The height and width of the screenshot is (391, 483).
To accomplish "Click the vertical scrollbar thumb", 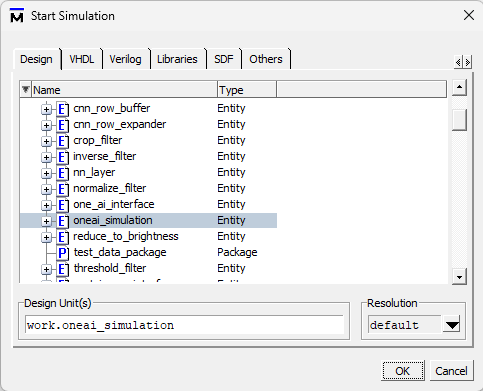I will 459,120.
